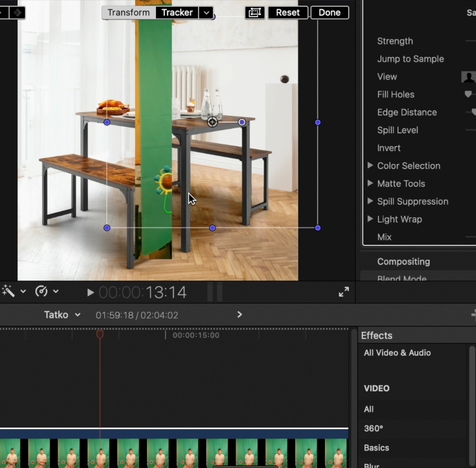Click the Fill Holes slider handle
Image resolution: width=476 pixels, height=468 pixels.
click(x=468, y=94)
